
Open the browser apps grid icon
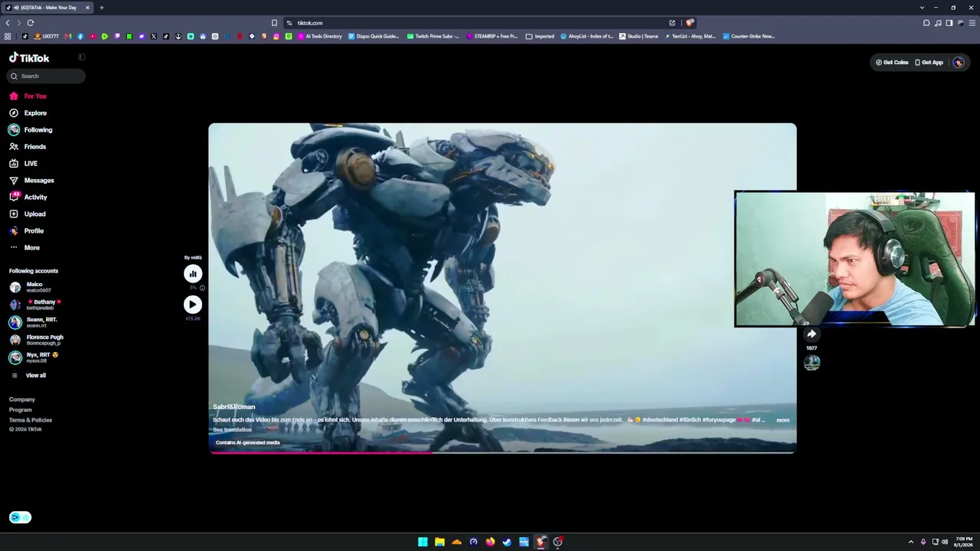(8, 36)
